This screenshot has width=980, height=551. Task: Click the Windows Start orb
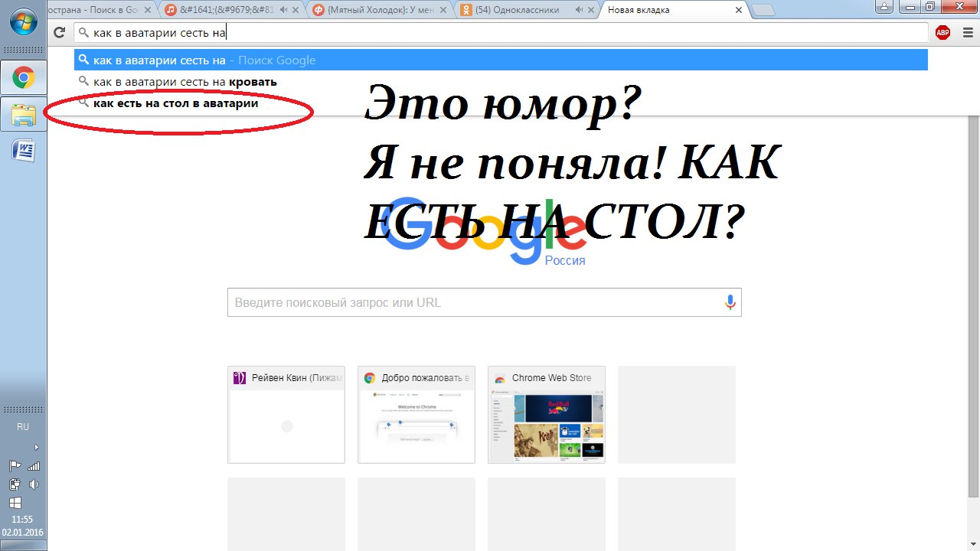23,21
